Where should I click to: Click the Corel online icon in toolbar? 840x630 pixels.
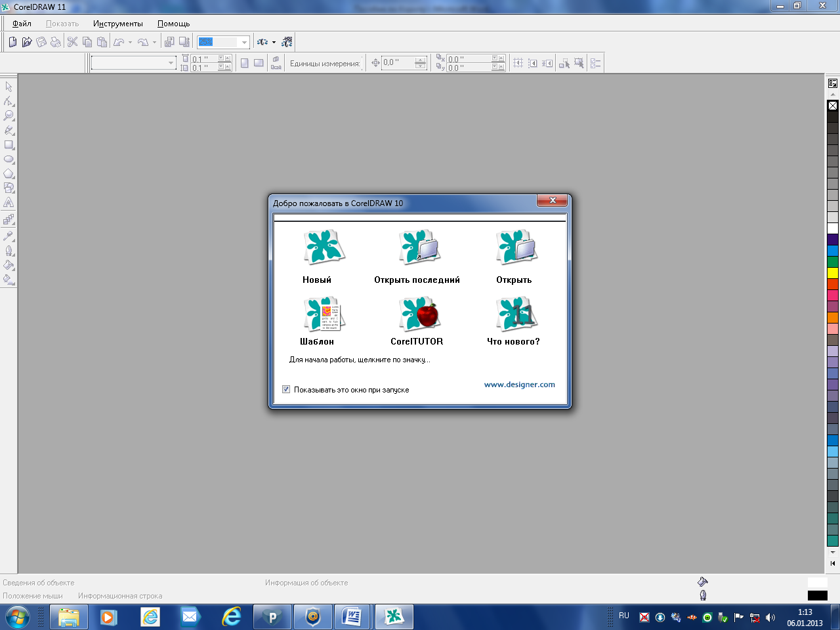pos(287,42)
